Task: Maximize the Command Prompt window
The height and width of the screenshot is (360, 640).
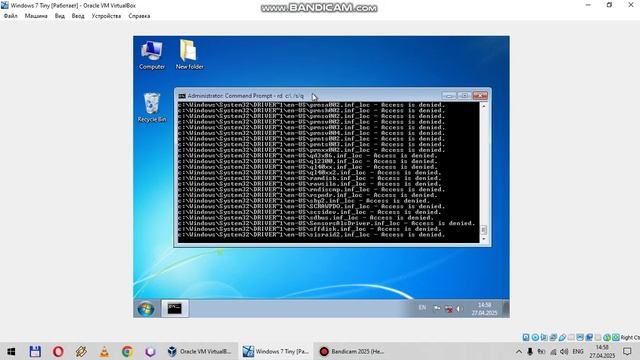Action: [464, 96]
